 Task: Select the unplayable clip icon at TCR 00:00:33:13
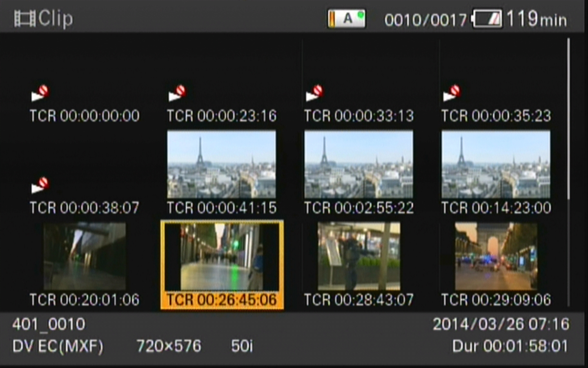point(314,93)
